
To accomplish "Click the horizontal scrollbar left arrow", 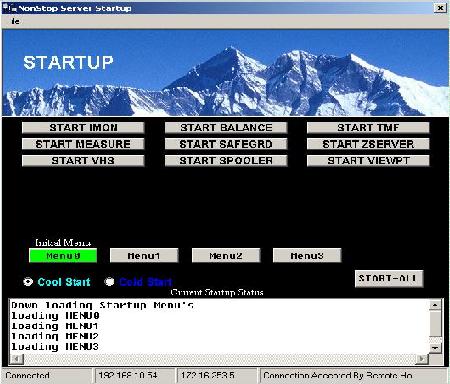I will click(17, 359).
